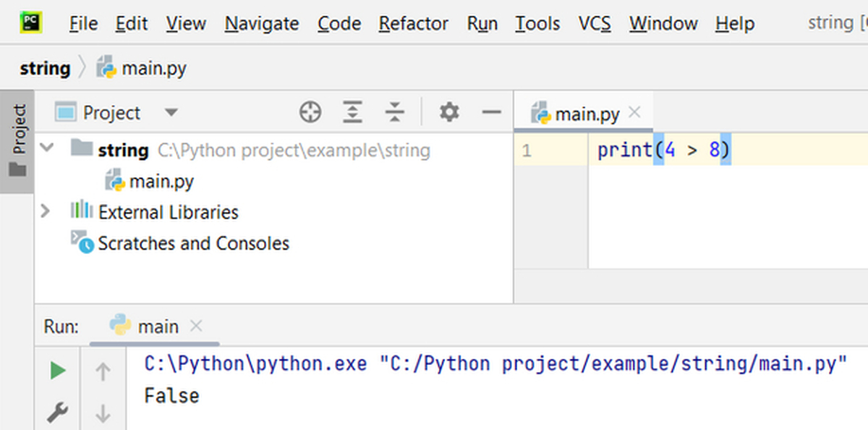Select main.py in the project tree
The image size is (868, 430).
pos(161,181)
